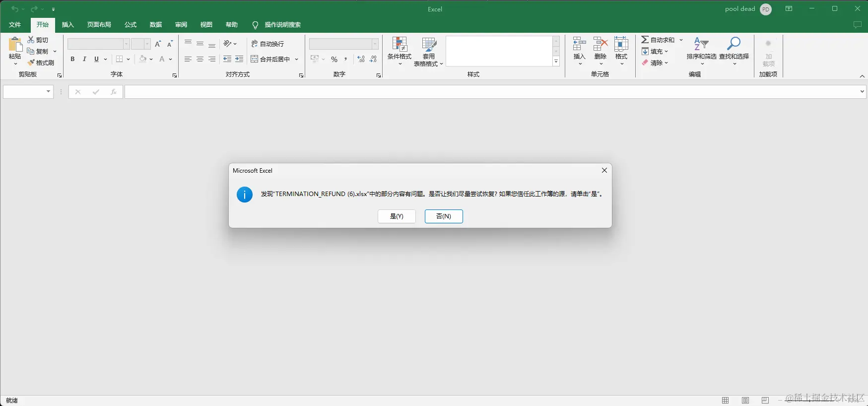Collapse the ribbon with the chevron
Image resolution: width=868 pixels, height=406 pixels.
tap(862, 76)
